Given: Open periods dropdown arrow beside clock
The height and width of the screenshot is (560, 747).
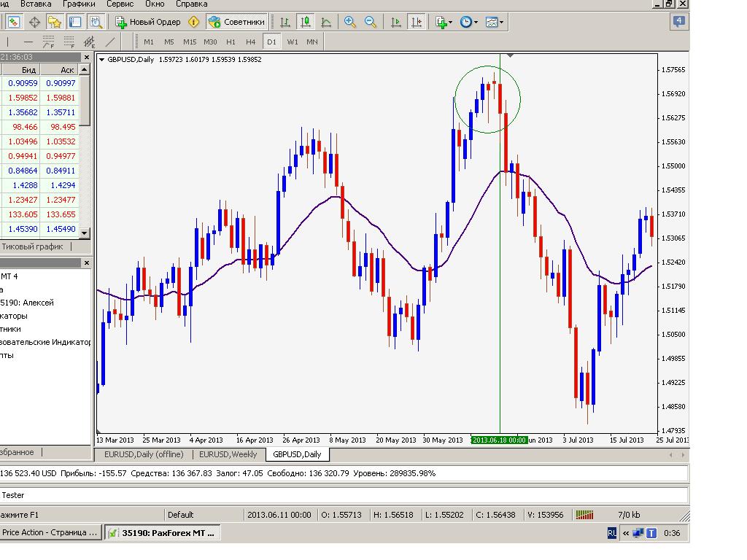Looking at the screenshot, I should point(476,22).
